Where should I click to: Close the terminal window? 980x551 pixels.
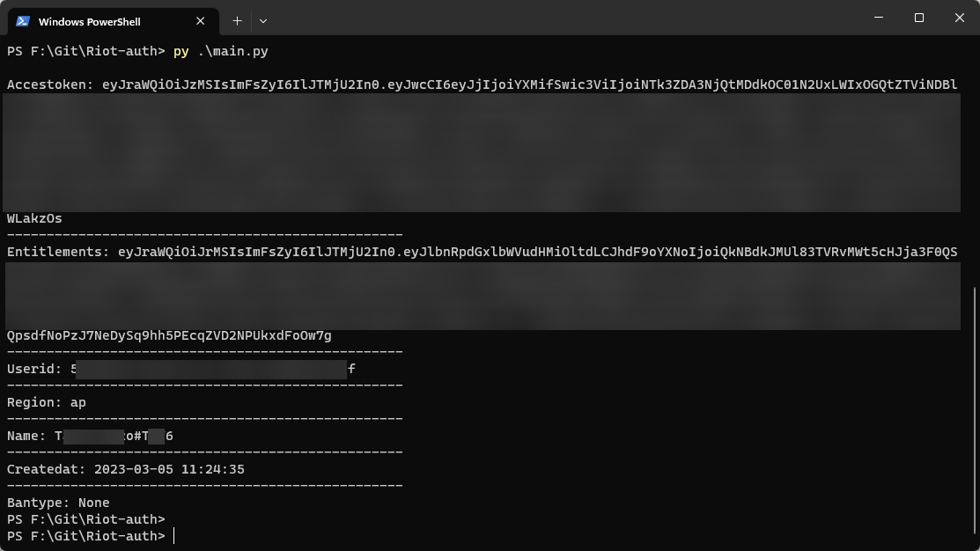(x=960, y=18)
